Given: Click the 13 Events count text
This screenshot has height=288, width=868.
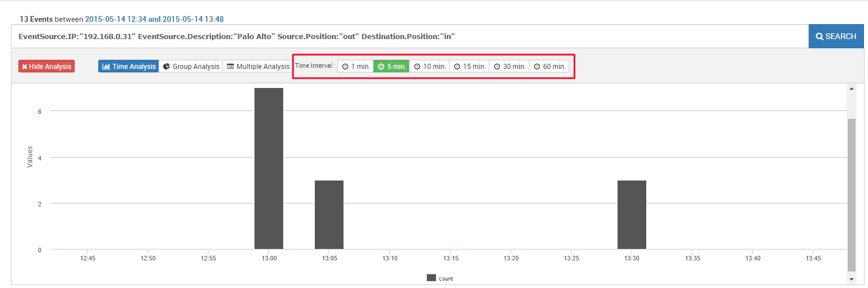Looking at the screenshot, I should click(x=36, y=19).
